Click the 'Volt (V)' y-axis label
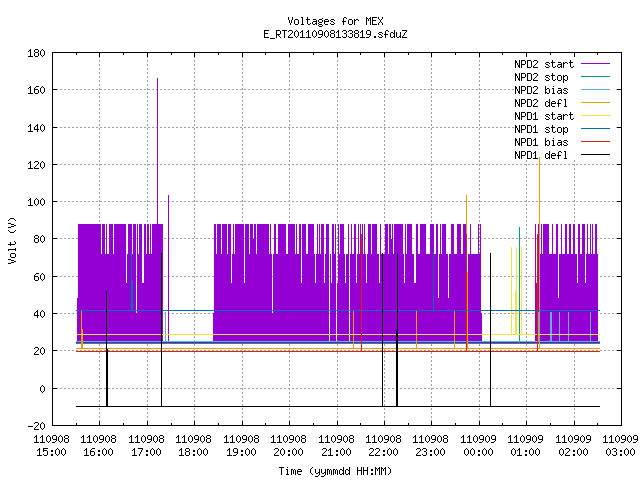This screenshot has height=480, width=640. pos(12,240)
